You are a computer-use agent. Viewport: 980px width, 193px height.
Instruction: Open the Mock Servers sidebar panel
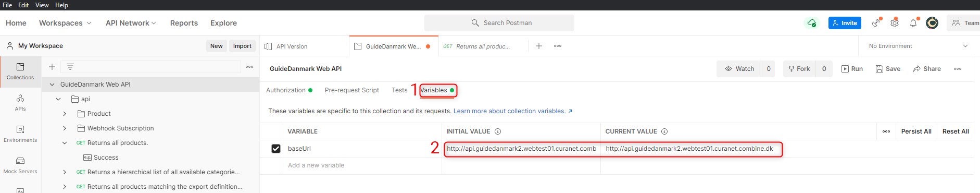pyautogui.click(x=20, y=165)
